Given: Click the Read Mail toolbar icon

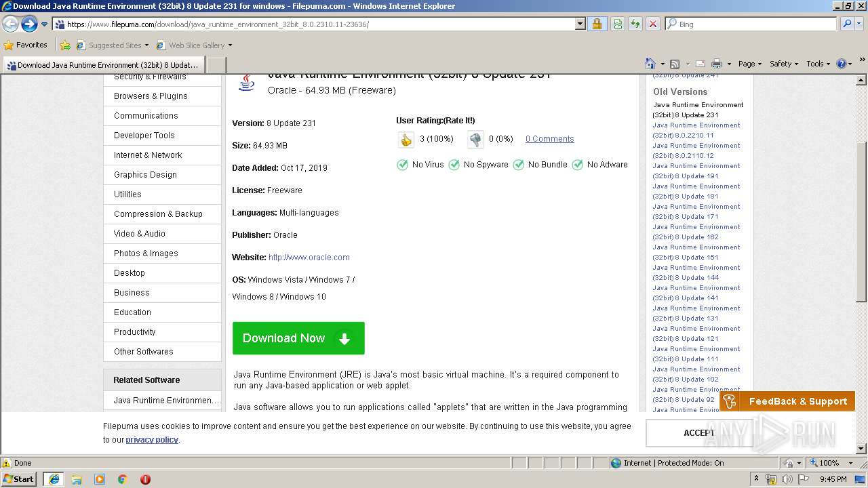Looking at the screenshot, I should (x=701, y=64).
